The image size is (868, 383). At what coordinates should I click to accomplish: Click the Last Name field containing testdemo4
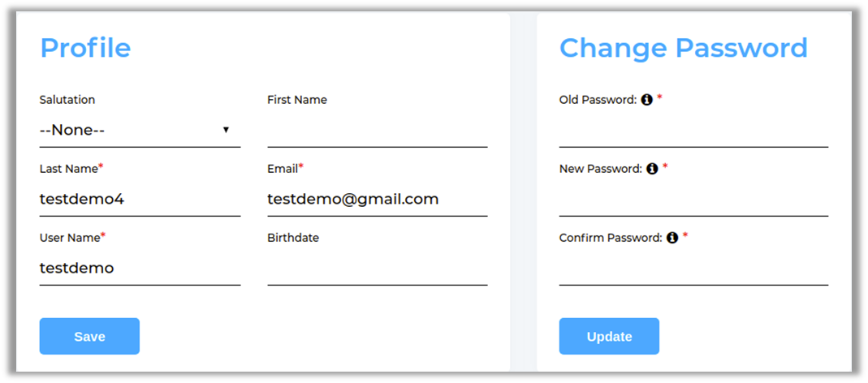tap(140, 199)
